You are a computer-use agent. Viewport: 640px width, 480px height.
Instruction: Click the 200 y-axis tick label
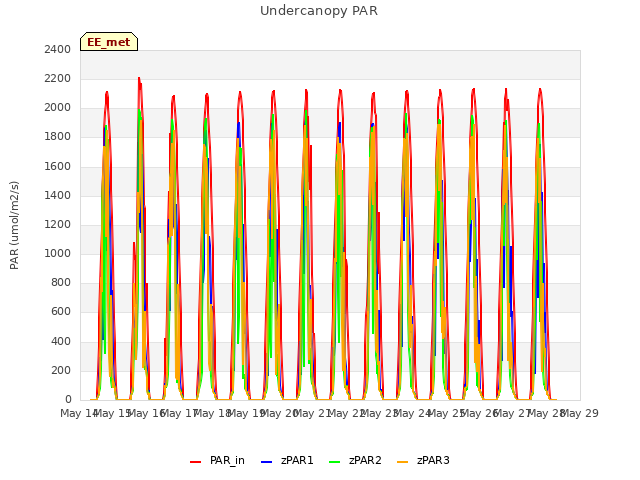61,370
